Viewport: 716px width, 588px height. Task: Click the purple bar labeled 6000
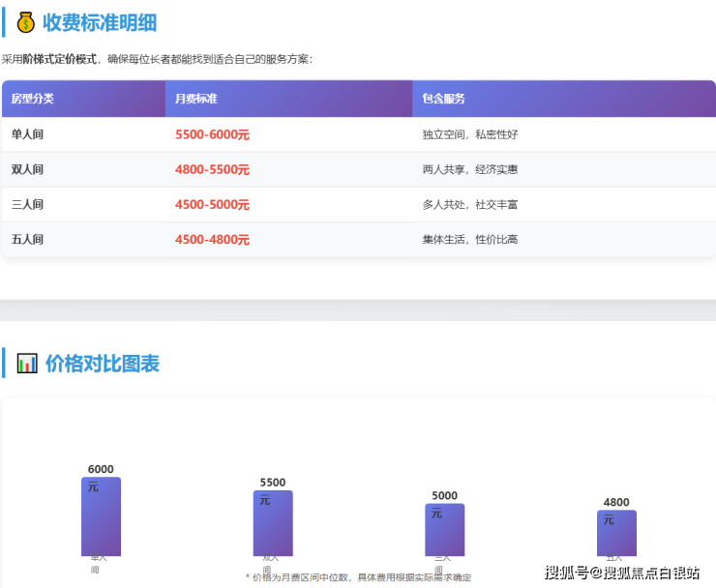click(101, 516)
